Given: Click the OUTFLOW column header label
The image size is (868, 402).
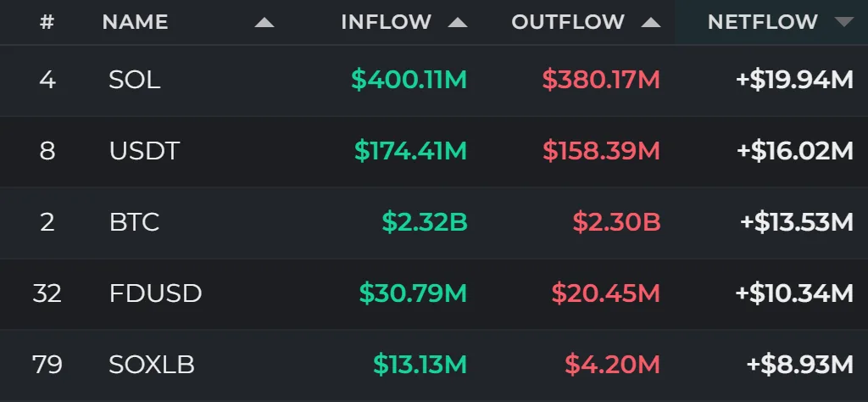Looking at the screenshot, I should tap(568, 22).
